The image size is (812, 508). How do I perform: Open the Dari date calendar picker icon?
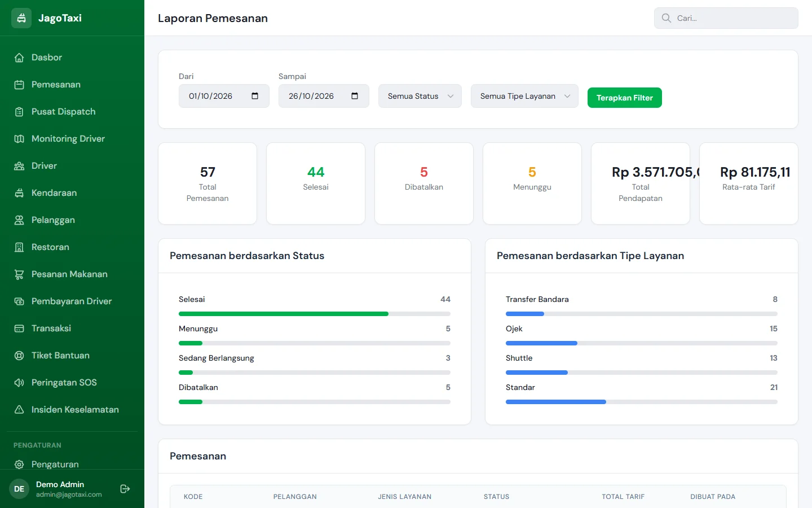[255, 96]
